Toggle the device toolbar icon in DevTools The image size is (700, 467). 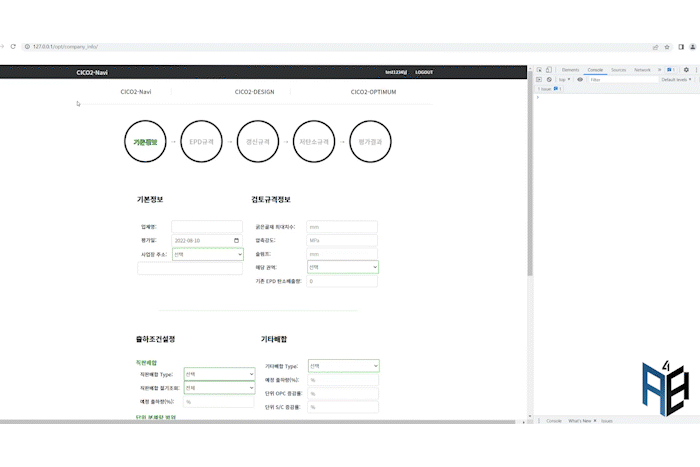(548, 70)
